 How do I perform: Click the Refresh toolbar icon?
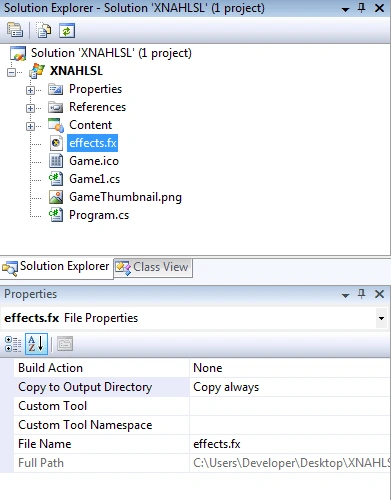point(67,31)
